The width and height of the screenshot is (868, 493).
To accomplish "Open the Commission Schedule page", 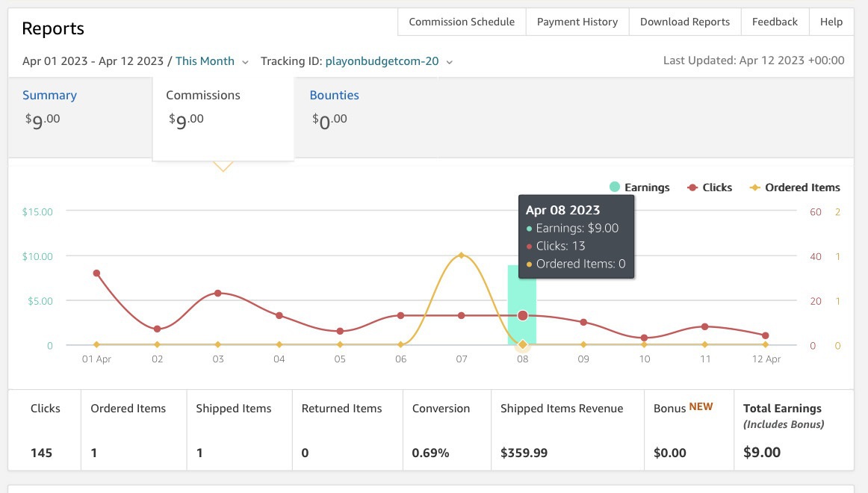I will [462, 22].
